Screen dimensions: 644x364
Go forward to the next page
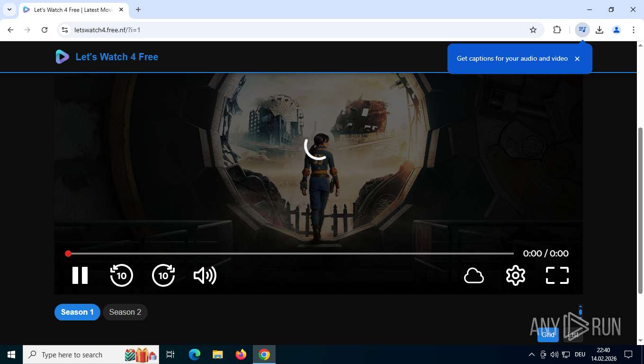tap(27, 30)
